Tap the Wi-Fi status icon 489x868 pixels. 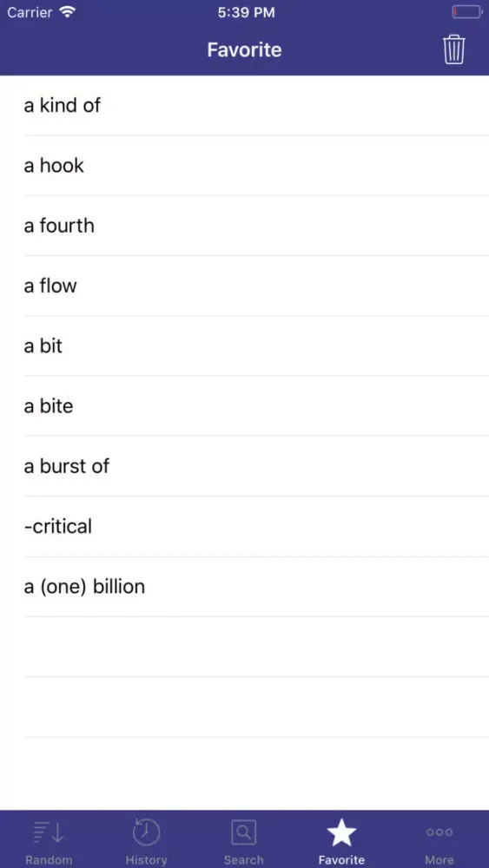pos(68,12)
